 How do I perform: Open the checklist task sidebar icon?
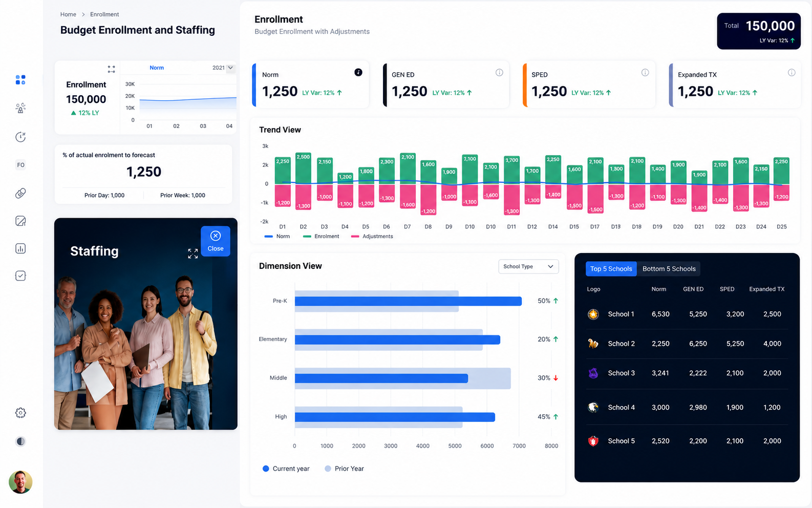click(x=20, y=276)
